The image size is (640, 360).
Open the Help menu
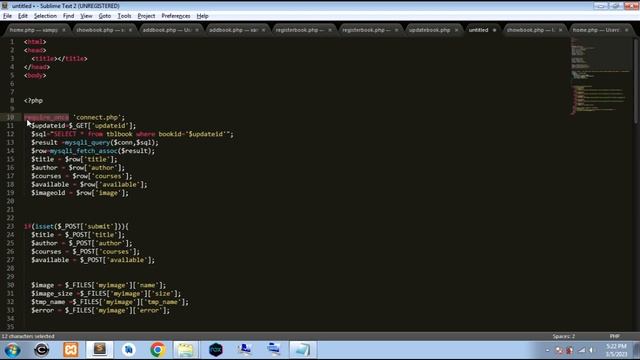pyautogui.click(x=202, y=16)
